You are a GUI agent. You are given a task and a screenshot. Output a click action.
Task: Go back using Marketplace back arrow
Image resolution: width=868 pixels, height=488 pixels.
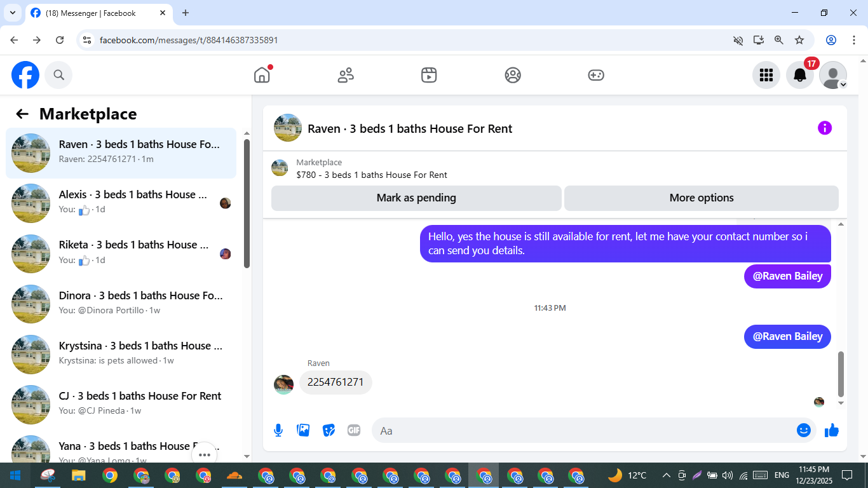(x=22, y=114)
